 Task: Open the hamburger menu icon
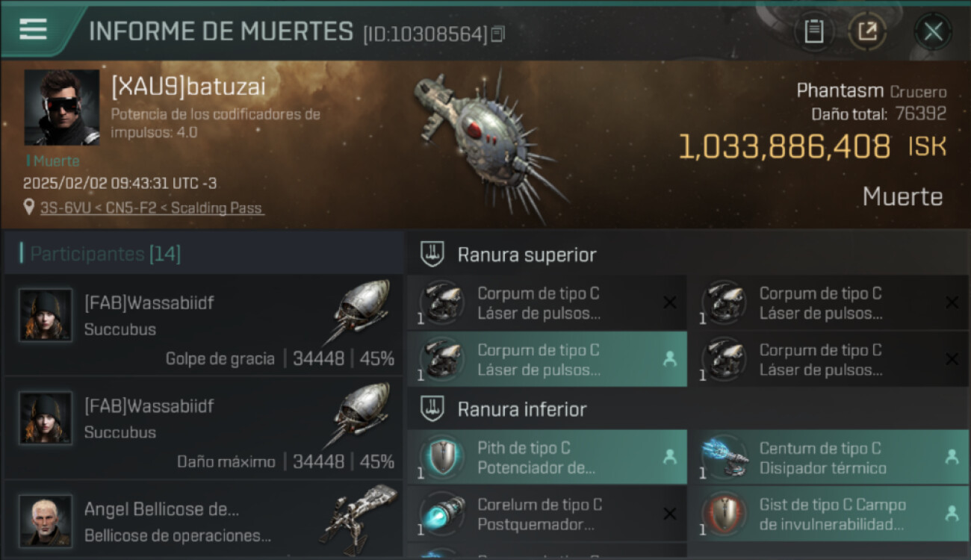point(34,29)
